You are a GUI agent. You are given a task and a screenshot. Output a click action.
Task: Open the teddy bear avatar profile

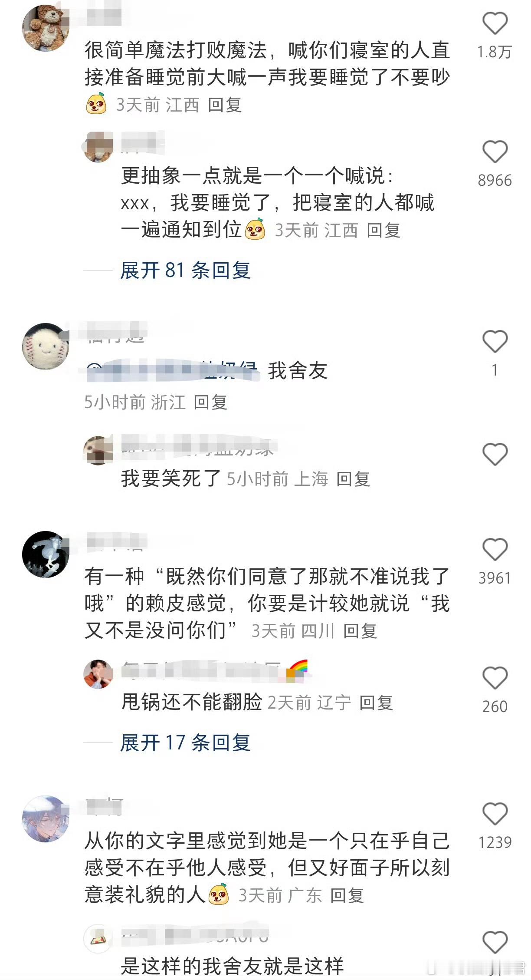pyautogui.click(x=46, y=28)
